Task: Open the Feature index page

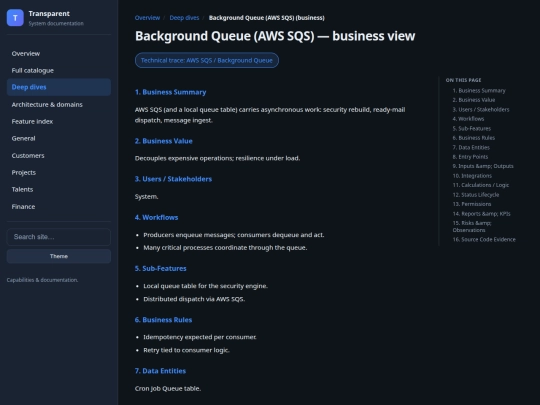Action: coord(59,121)
